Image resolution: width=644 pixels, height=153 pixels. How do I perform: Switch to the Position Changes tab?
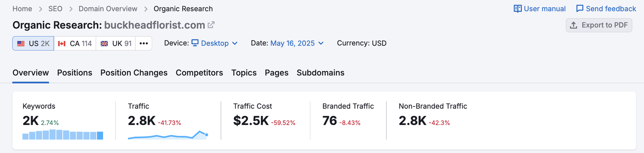134,73
